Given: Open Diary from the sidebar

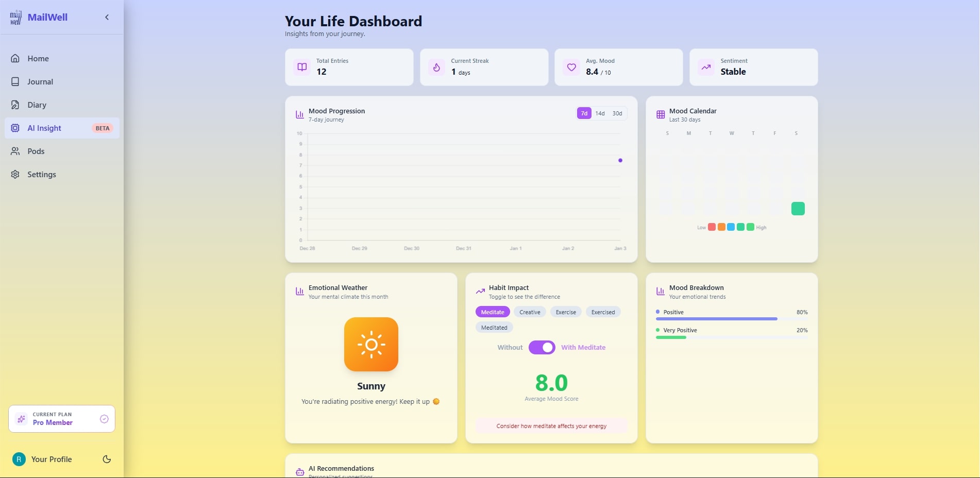Looking at the screenshot, I should [x=37, y=105].
